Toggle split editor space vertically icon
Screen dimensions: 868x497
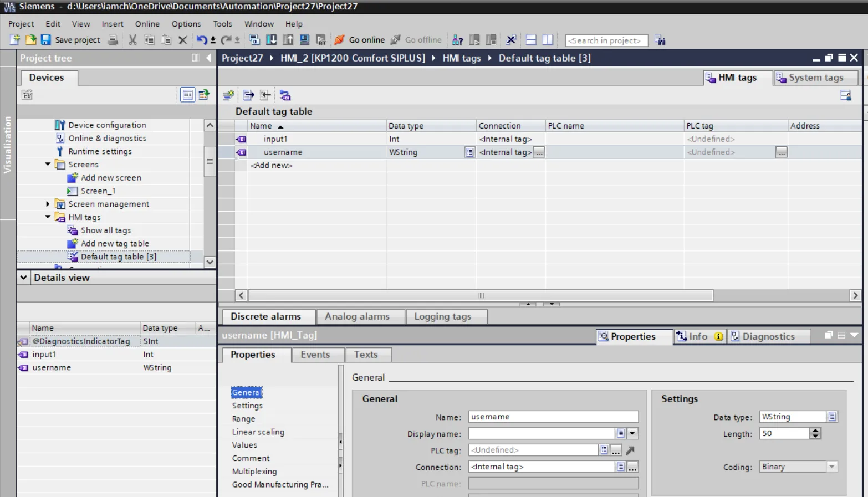pyautogui.click(x=548, y=39)
